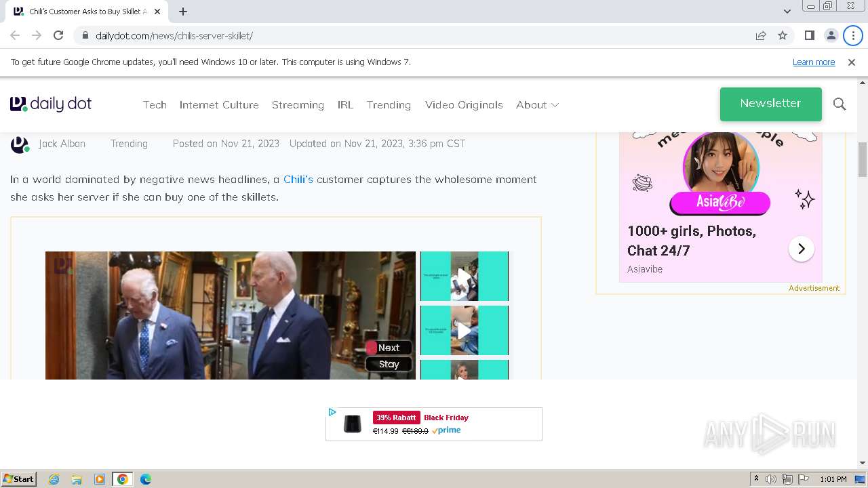Open the media player taskbar icon
868x488 pixels.
tap(100, 479)
